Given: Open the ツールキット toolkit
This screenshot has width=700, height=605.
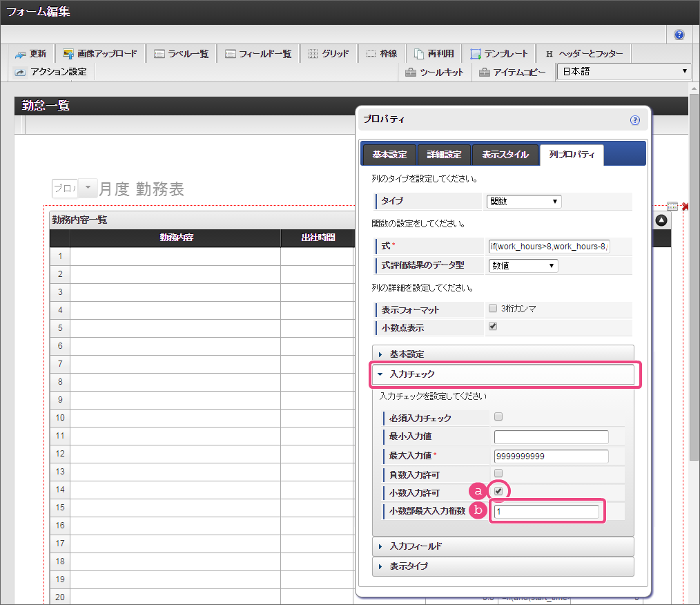Looking at the screenshot, I should (434, 72).
